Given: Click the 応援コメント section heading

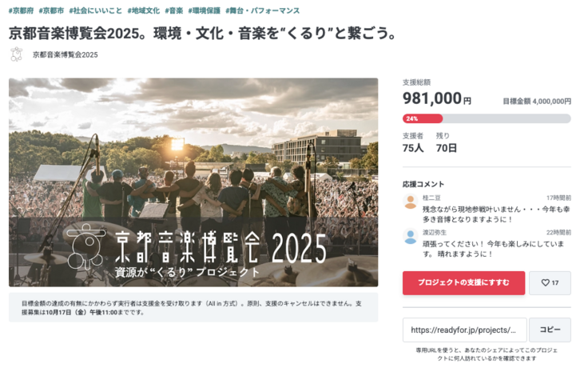Looking at the screenshot, I should pyautogui.click(x=423, y=183).
